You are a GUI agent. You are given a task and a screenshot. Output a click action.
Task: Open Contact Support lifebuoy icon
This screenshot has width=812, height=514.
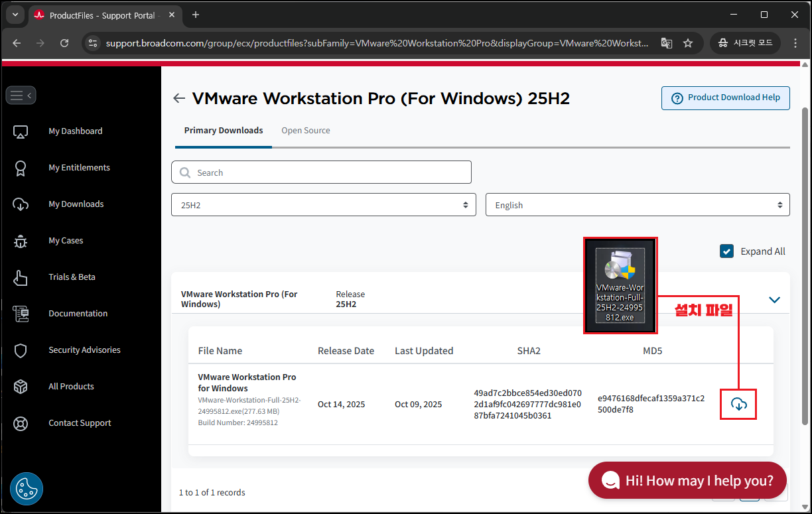click(21, 423)
